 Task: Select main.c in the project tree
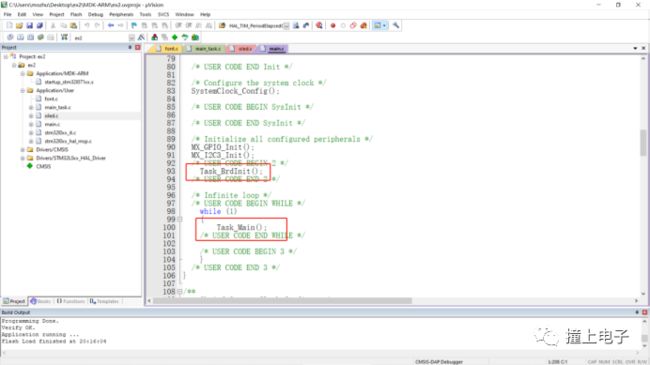pos(52,124)
